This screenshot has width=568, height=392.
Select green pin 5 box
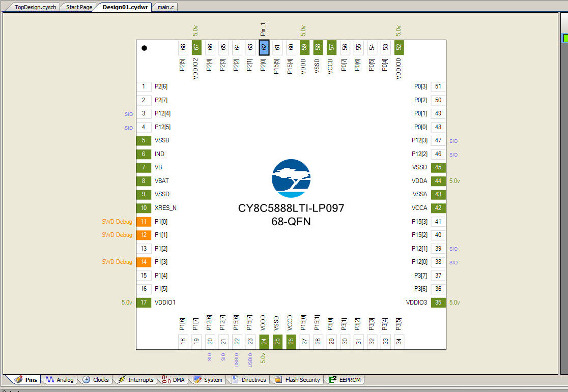click(144, 140)
